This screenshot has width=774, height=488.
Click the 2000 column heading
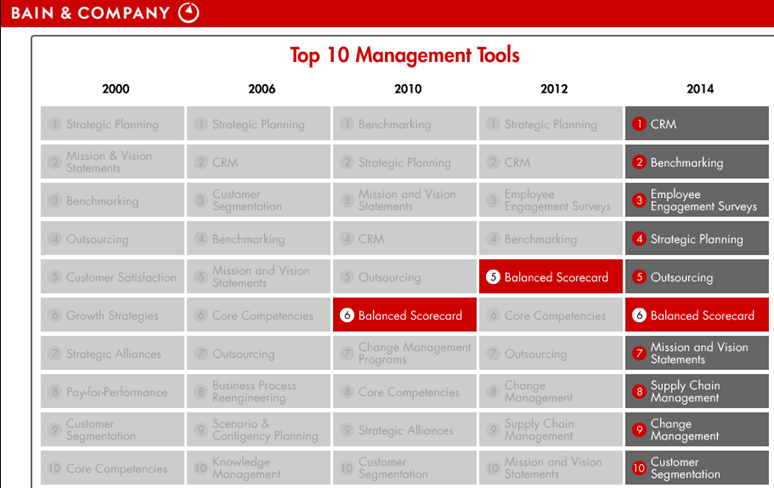(116, 89)
